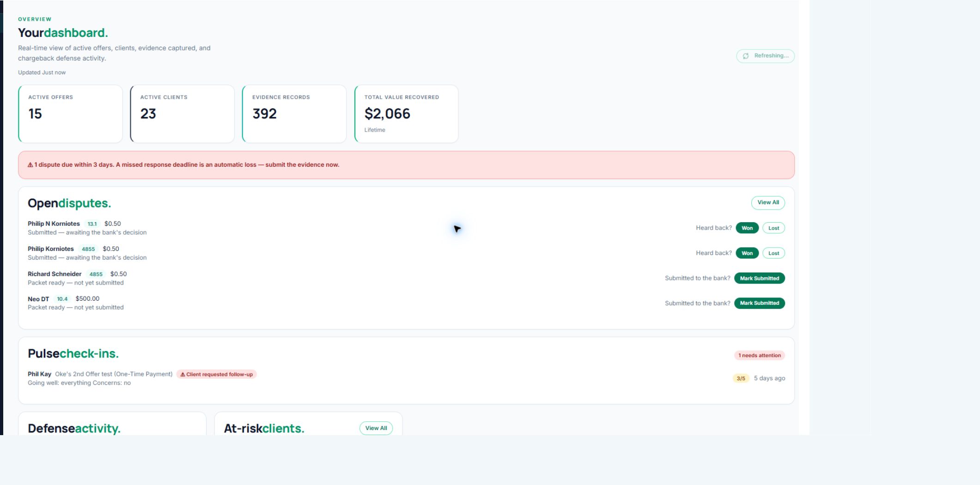This screenshot has width=980, height=485.
Task: Mark Philip Korniotes 4855 dispute as Lost
Action: tap(773, 253)
